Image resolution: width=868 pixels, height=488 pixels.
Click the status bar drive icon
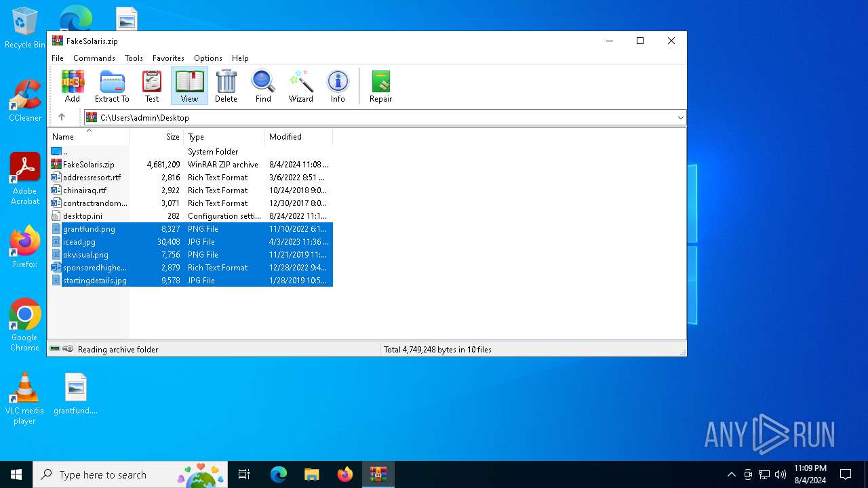pyautogui.click(x=55, y=349)
